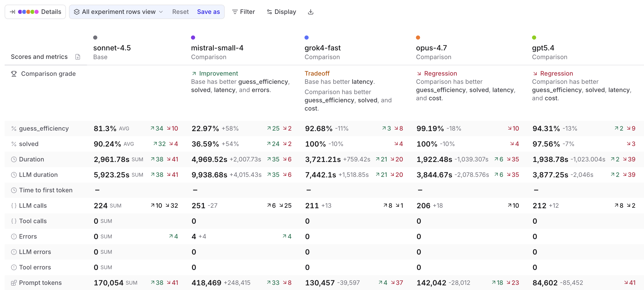Click the 34 improvements count in sonnet-4.5 guess_efficiency
Screen dimensions: 644x290
(157, 129)
